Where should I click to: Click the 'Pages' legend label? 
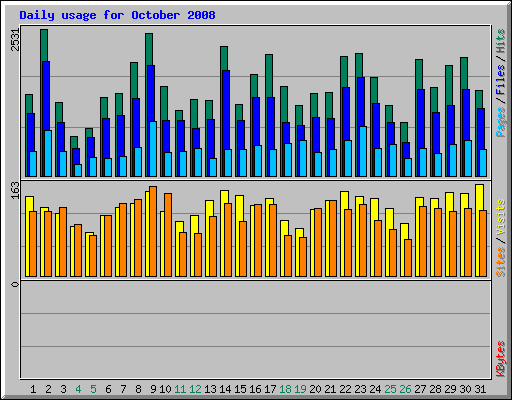pos(501,122)
